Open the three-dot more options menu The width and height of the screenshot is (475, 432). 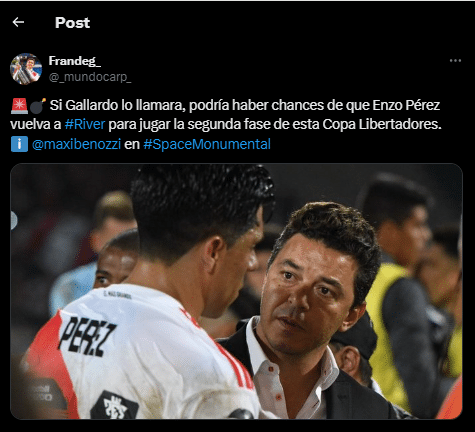(455, 61)
